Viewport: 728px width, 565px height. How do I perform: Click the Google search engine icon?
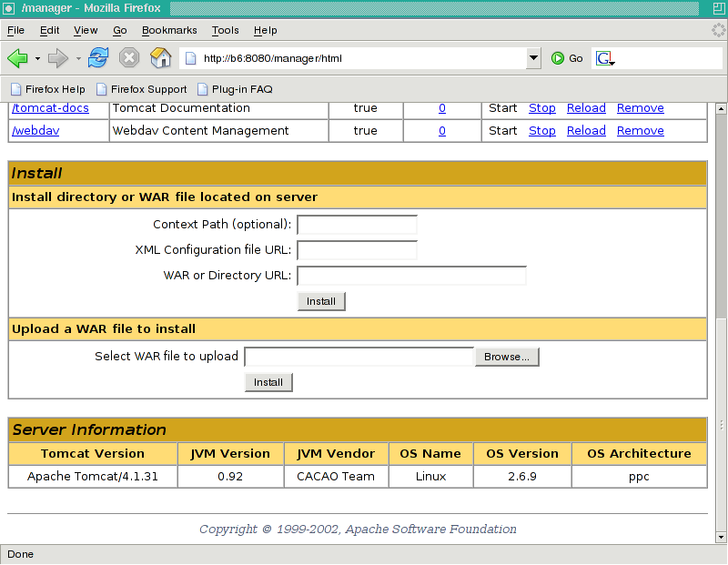605,58
